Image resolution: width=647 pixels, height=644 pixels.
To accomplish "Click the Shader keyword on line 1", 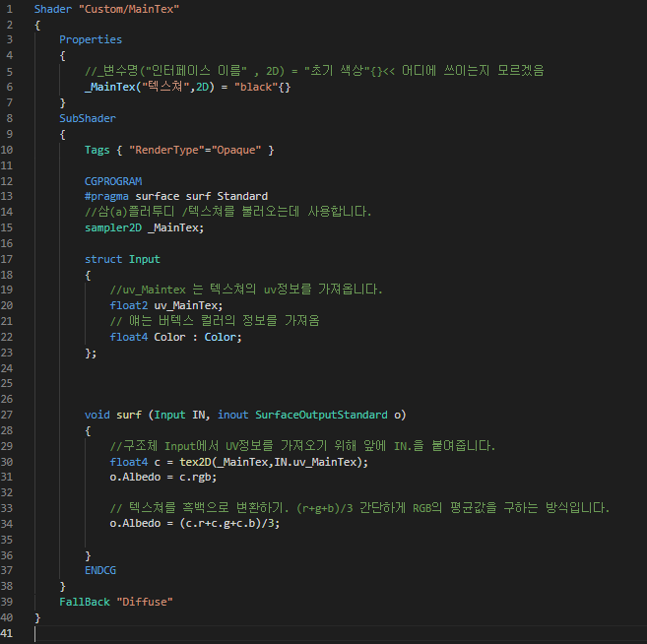I will point(53,9).
